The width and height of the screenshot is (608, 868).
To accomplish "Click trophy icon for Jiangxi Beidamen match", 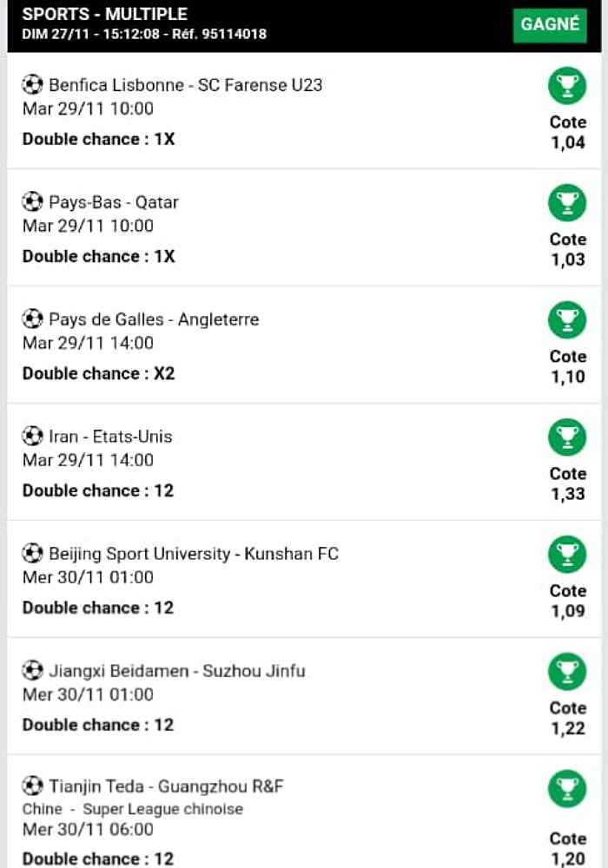I will tap(567, 672).
